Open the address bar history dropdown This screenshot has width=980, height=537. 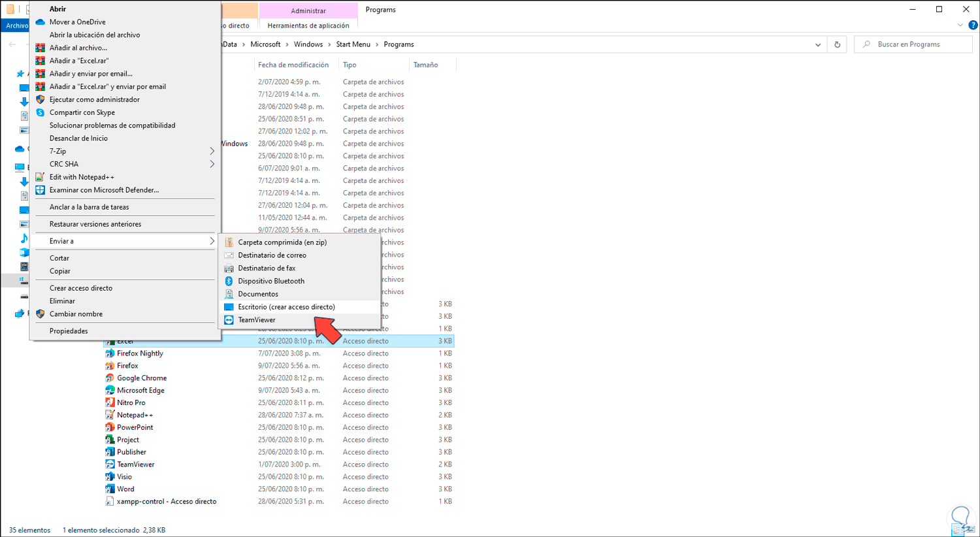click(x=818, y=45)
